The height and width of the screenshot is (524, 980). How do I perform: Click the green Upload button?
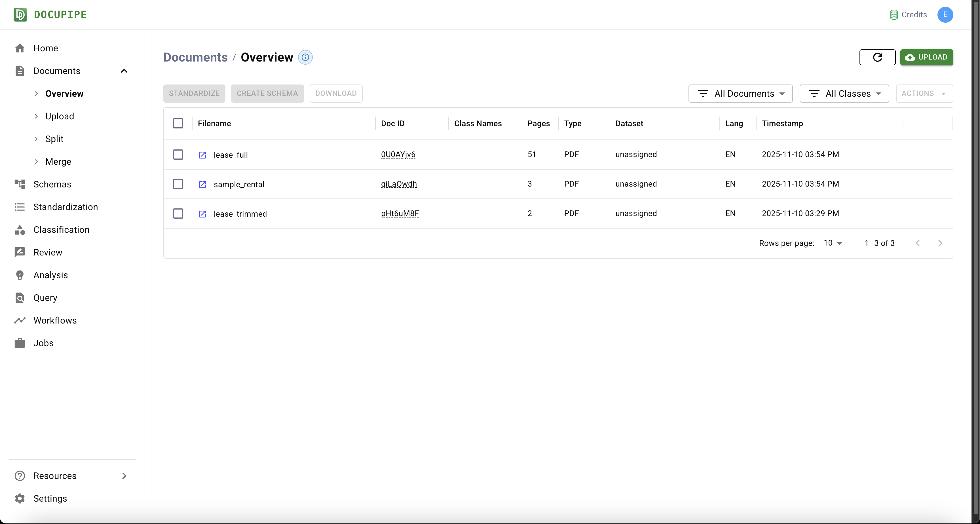(x=926, y=57)
